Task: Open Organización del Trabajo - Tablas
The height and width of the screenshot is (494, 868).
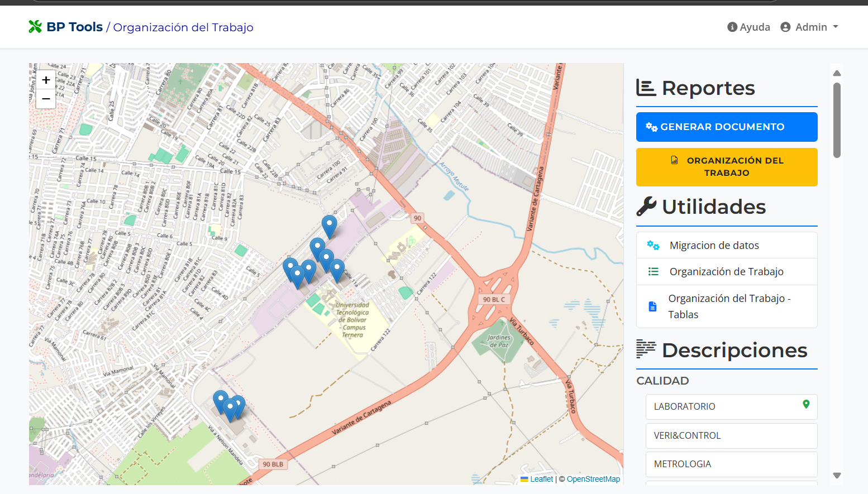Action: point(729,306)
